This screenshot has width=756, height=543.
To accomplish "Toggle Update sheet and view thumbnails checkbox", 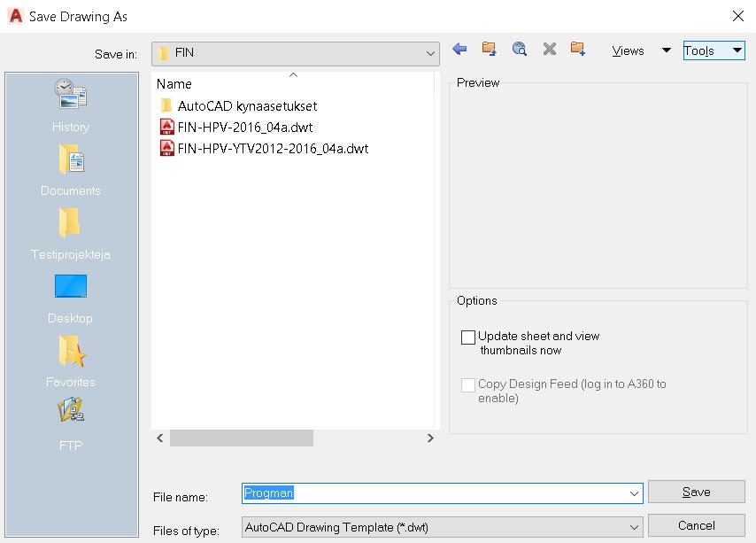I will 468,337.
